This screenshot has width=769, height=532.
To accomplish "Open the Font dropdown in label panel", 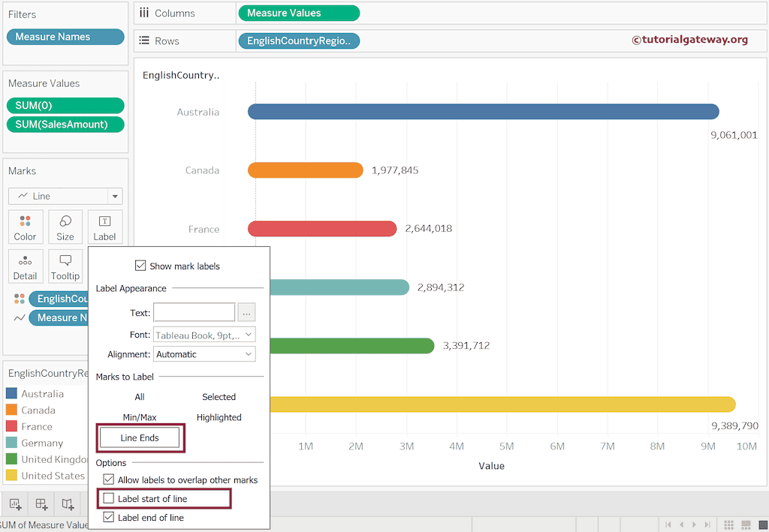I will click(x=204, y=335).
